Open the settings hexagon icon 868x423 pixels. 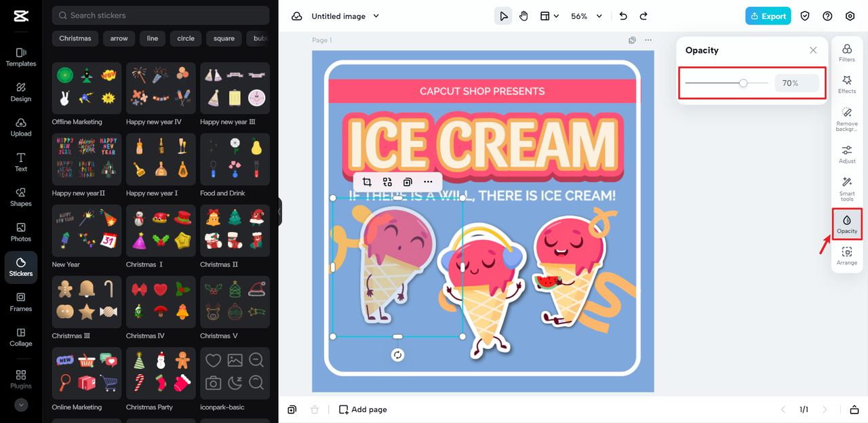click(850, 16)
